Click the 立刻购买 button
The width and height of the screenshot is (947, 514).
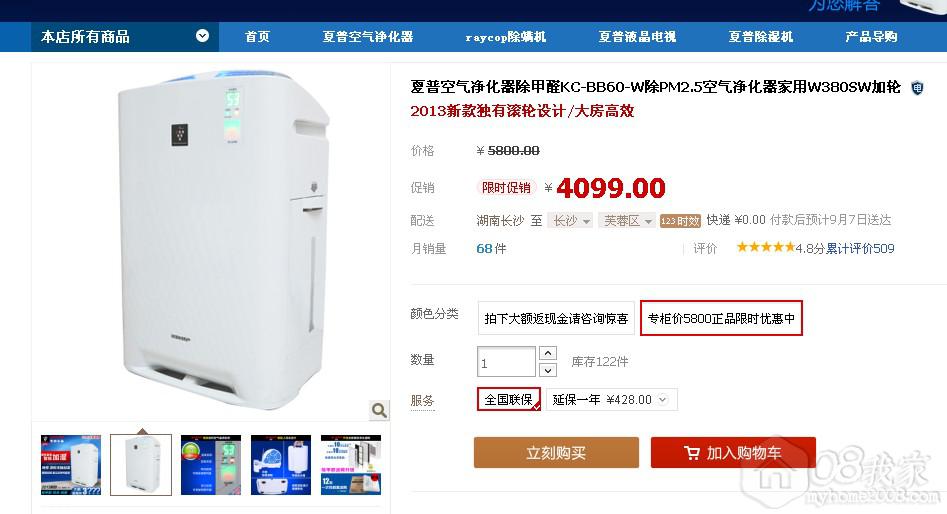[556, 452]
